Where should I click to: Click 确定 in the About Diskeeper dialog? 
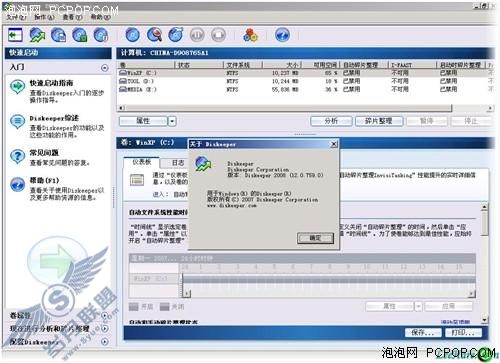[x=315, y=238]
